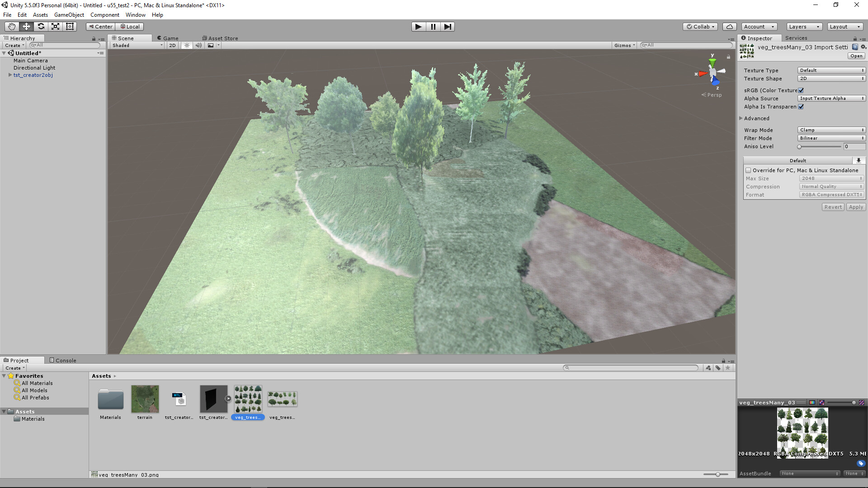
Task: Disable Alpha Is Transparent
Action: click(x=801, y=107)
